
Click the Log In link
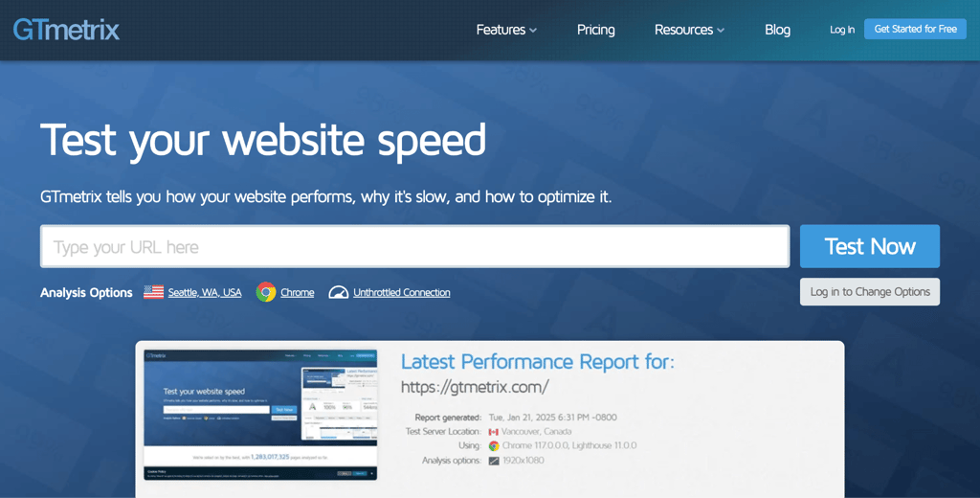click(842, 30)
